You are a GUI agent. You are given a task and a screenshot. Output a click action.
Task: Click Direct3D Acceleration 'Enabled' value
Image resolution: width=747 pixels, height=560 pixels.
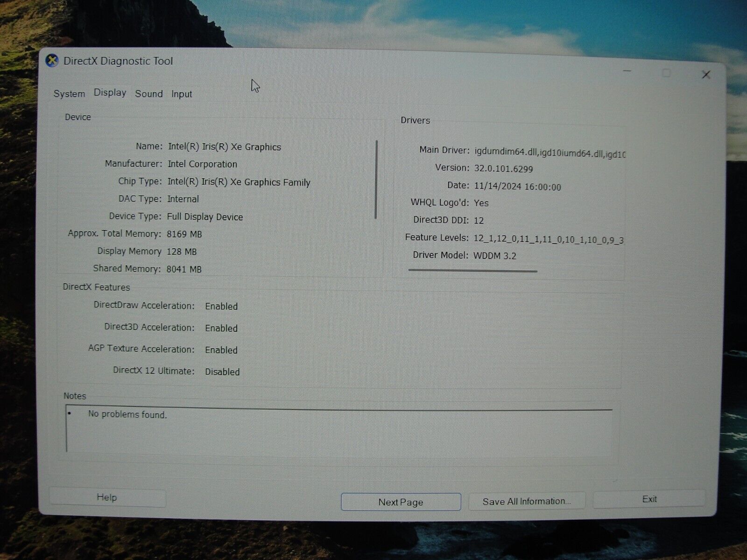coord(221,329)
